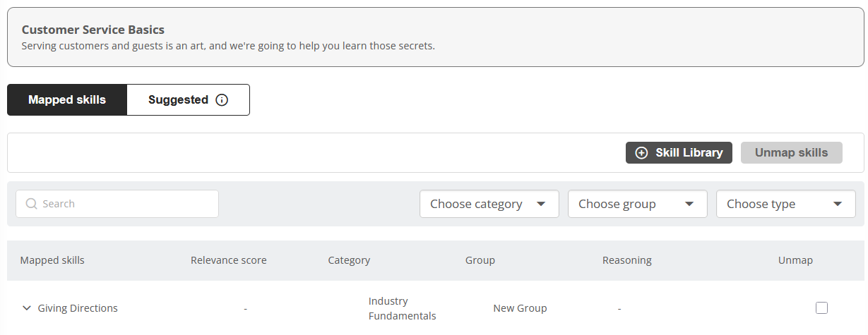The width and height of the screenshot is (868, 335).
Task: Click the Reasoning column header
Action: point(626,260)
